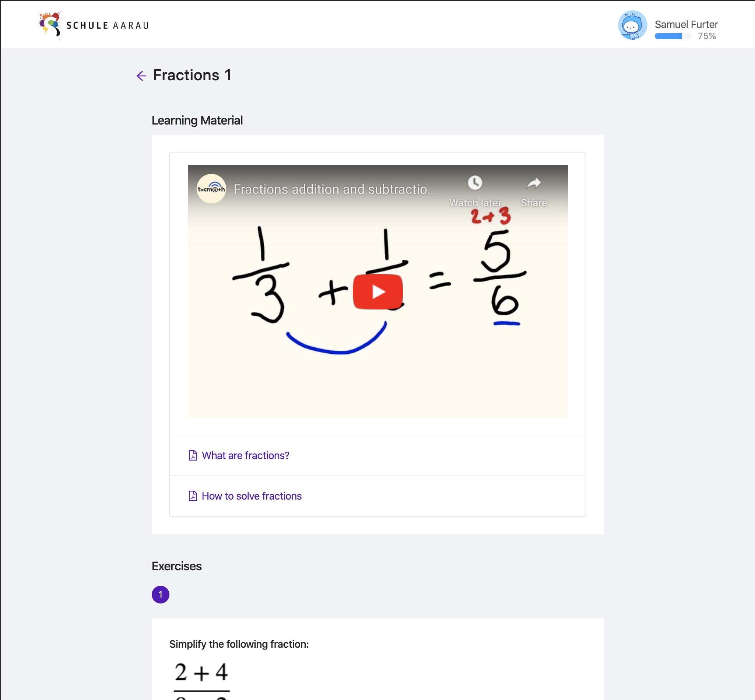This screenshot has height=700, width=755.
Task: Play the fractions YouTube video
Action: coord(377,292)
